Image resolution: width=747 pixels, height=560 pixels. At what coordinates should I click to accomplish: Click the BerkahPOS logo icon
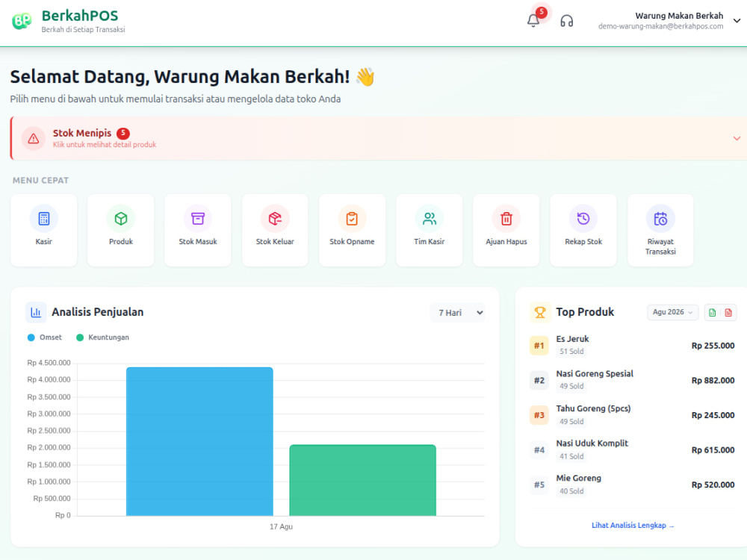[x=22, y=20]
